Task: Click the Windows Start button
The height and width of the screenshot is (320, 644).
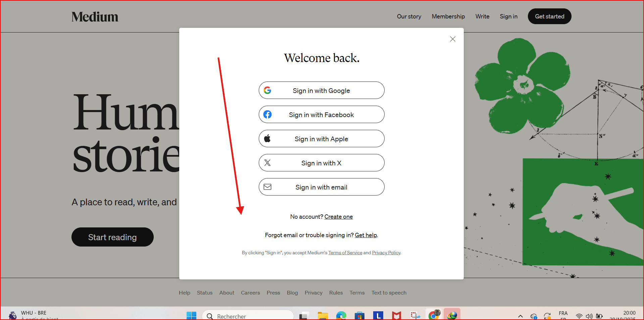Action: coord(191,316)
